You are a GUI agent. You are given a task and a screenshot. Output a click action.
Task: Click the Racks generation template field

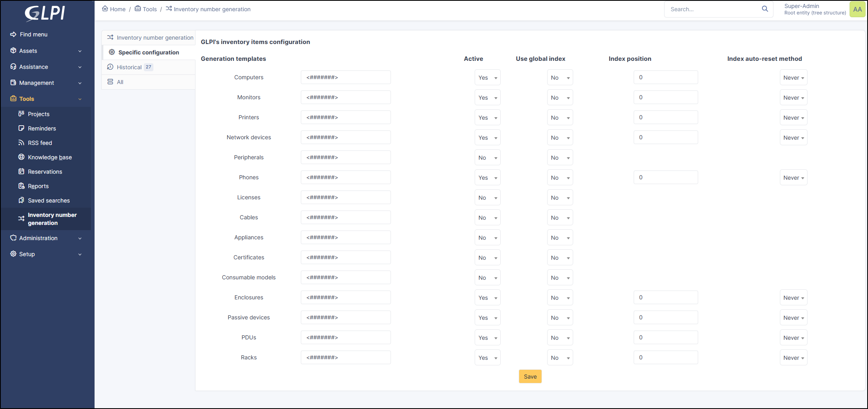coord(345,357)
